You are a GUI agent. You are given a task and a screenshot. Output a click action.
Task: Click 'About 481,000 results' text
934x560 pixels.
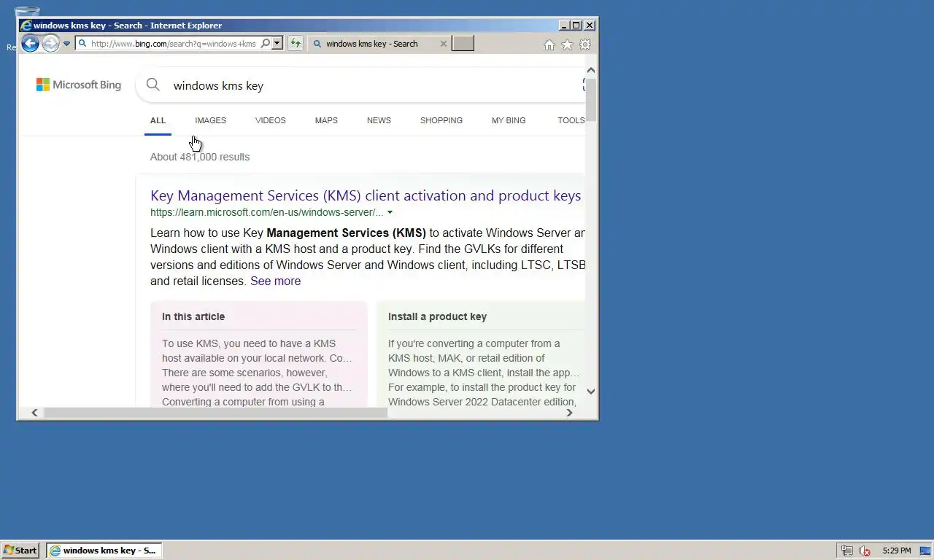click(200, 157)
